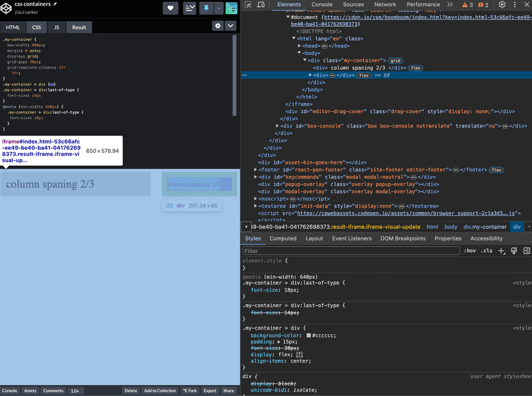The height and width of the screenshot is (396, 532).
Task: Click the #cccccc background color swatch
Action: 309,336
